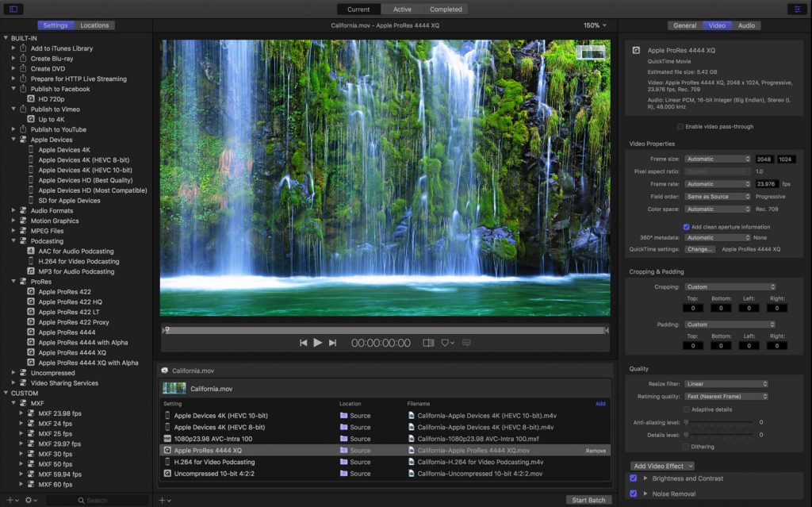
Task: Open the 150% zoom level menu
Action: pos(595,25)
